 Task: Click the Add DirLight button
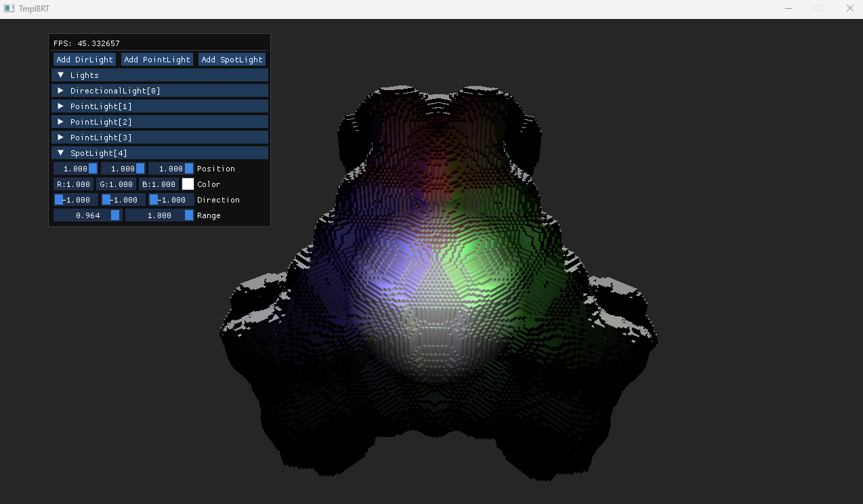click(85, 60)
